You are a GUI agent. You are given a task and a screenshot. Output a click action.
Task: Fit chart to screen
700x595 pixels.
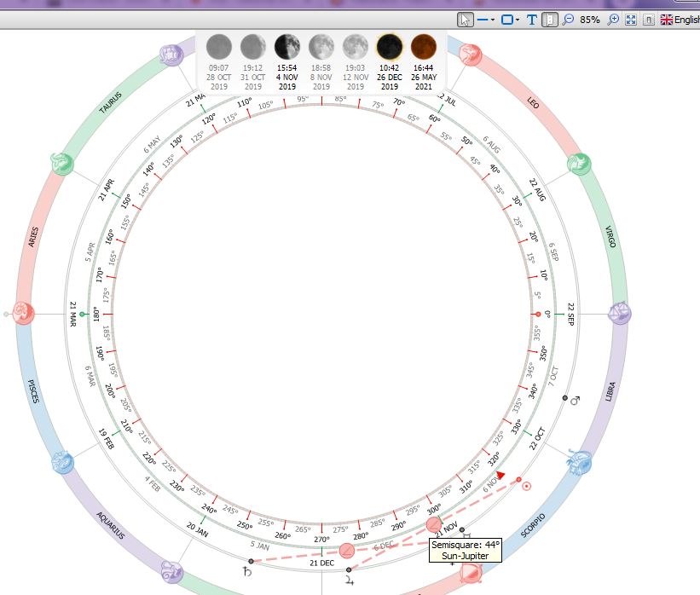[x=631, y=20]
